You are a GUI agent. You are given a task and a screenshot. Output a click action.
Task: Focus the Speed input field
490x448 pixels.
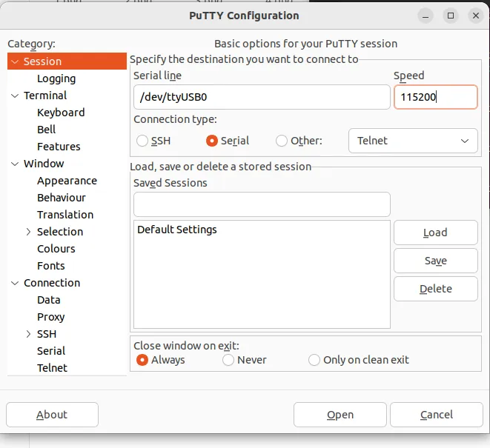coord(436,97)
